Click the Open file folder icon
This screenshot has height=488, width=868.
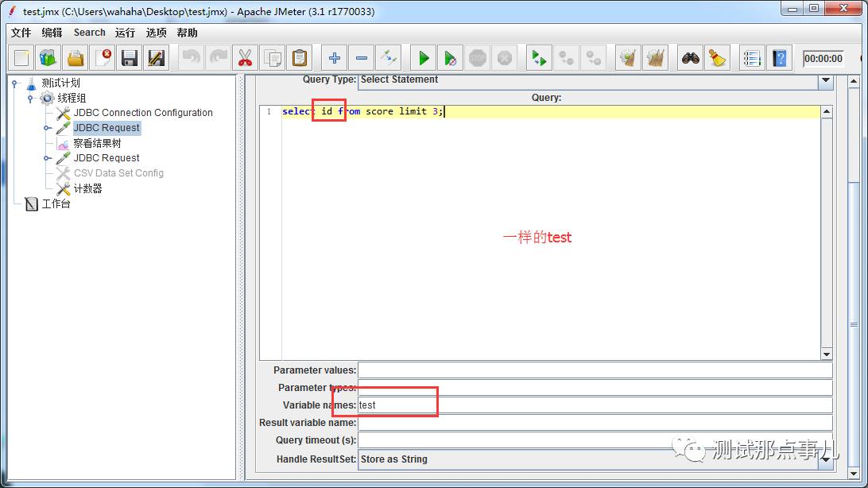pos(76,58)
